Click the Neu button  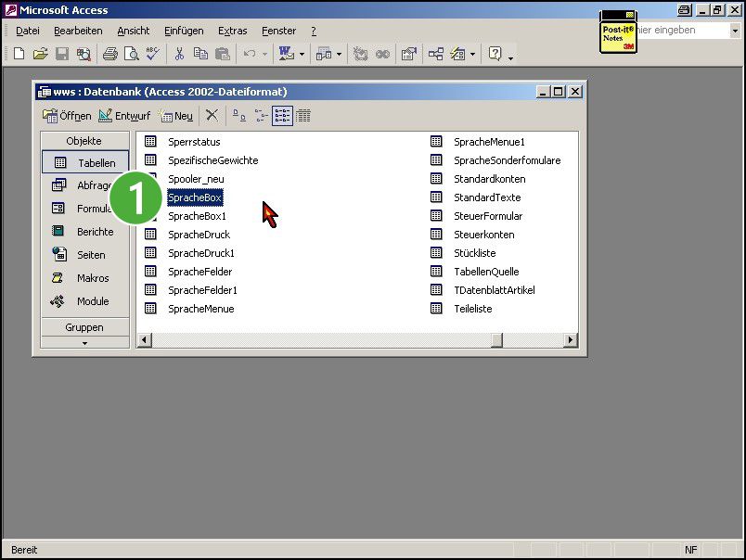[x=176, y=116]
